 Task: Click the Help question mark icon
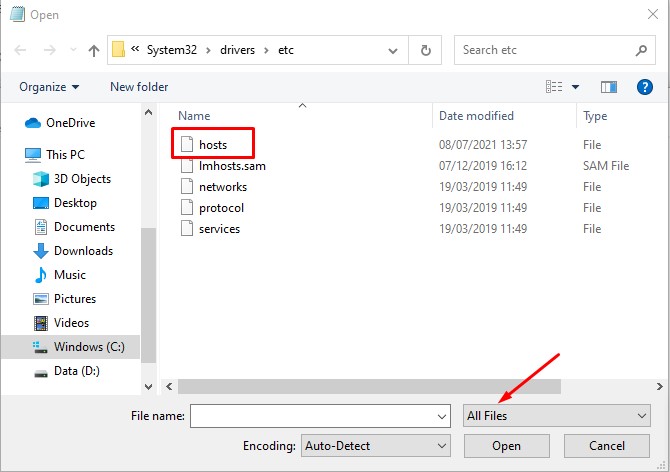(646, 87)
